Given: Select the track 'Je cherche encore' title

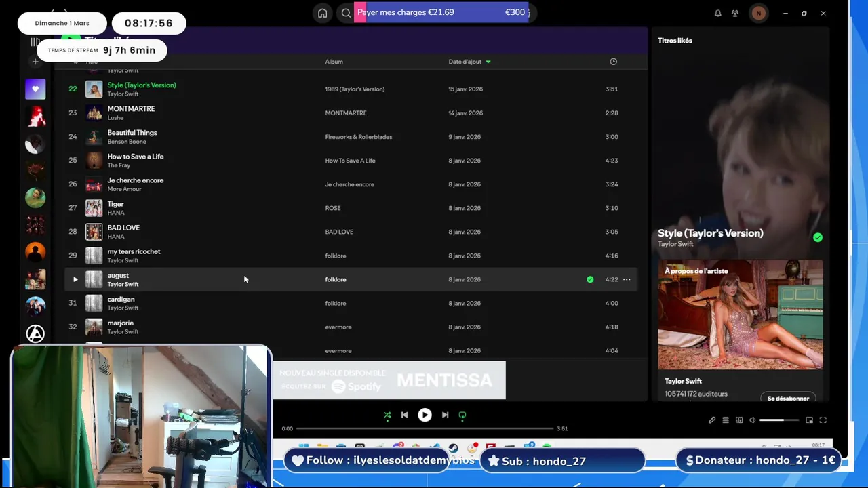Looking at the screenshot, I should [x=136, y=180].
